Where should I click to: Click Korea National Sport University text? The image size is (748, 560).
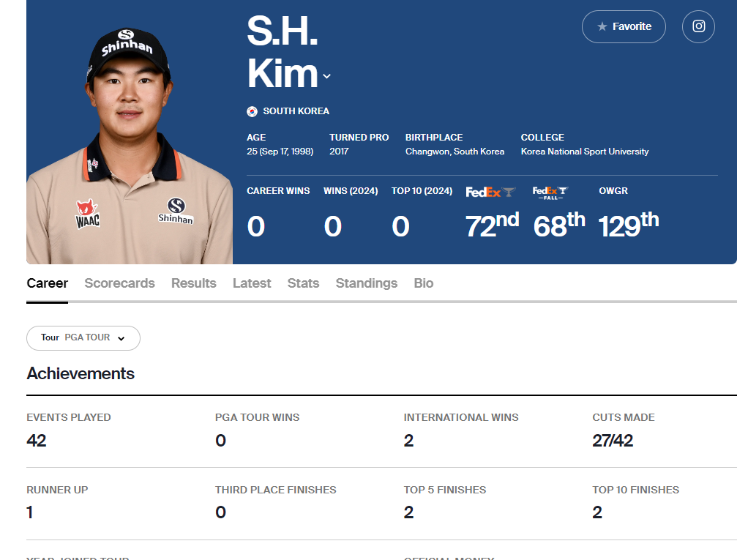tap(585, 152)
